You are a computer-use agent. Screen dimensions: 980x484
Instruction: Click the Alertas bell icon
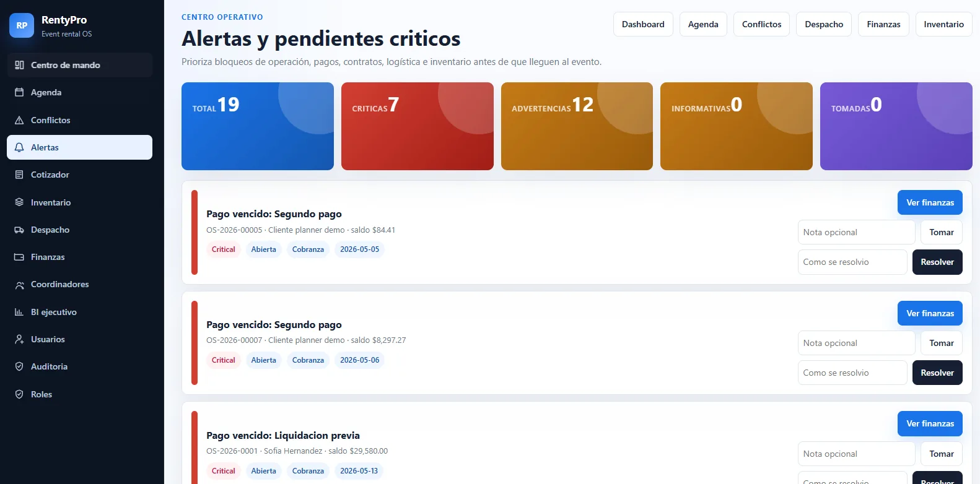pos(19,147)
